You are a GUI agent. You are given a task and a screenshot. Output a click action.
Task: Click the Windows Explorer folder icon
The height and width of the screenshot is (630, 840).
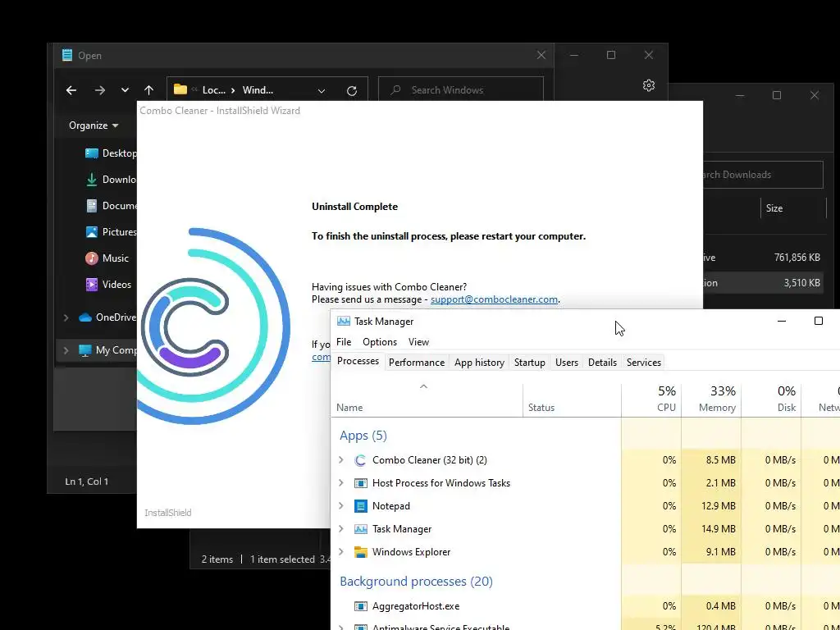pos(361,552)
